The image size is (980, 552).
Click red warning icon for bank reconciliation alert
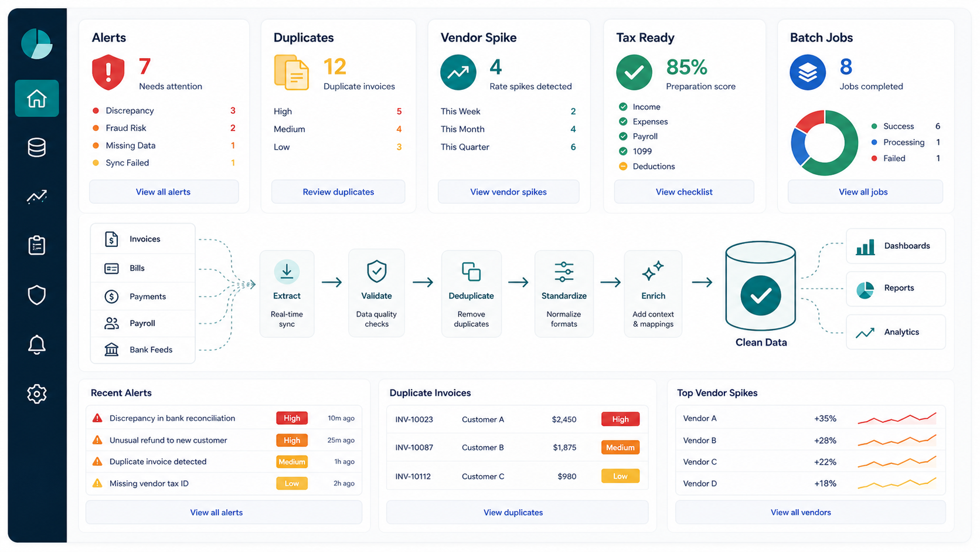point(97,418)
